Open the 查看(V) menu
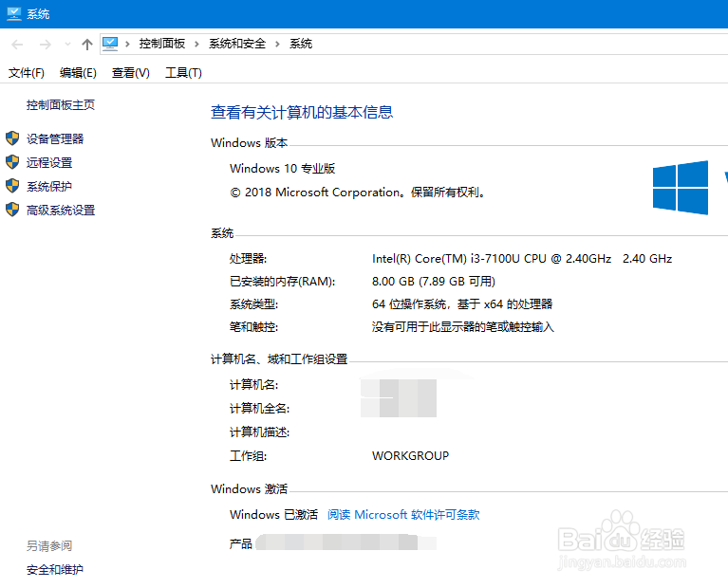 [x=130, y=73]
